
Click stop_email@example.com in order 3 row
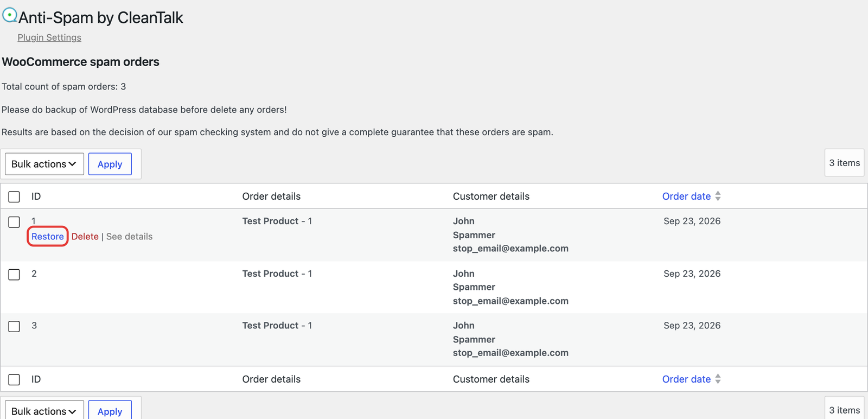(x=510, y=353)
